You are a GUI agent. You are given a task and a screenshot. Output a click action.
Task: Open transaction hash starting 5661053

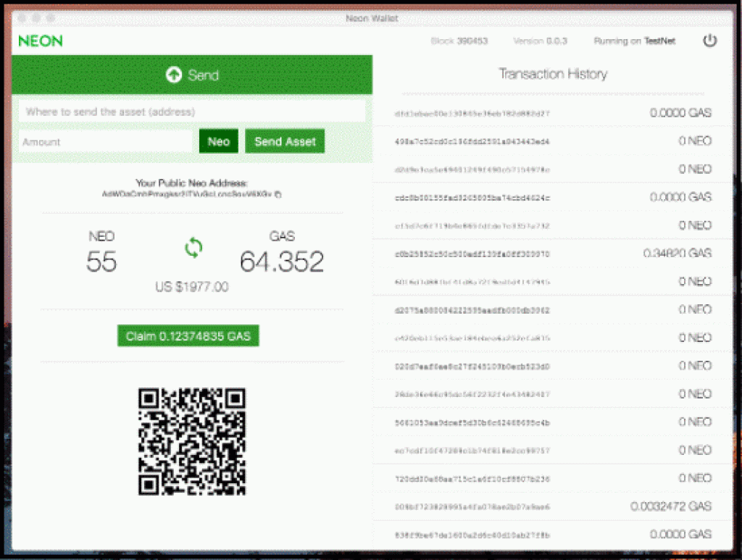tap(472, 422)
